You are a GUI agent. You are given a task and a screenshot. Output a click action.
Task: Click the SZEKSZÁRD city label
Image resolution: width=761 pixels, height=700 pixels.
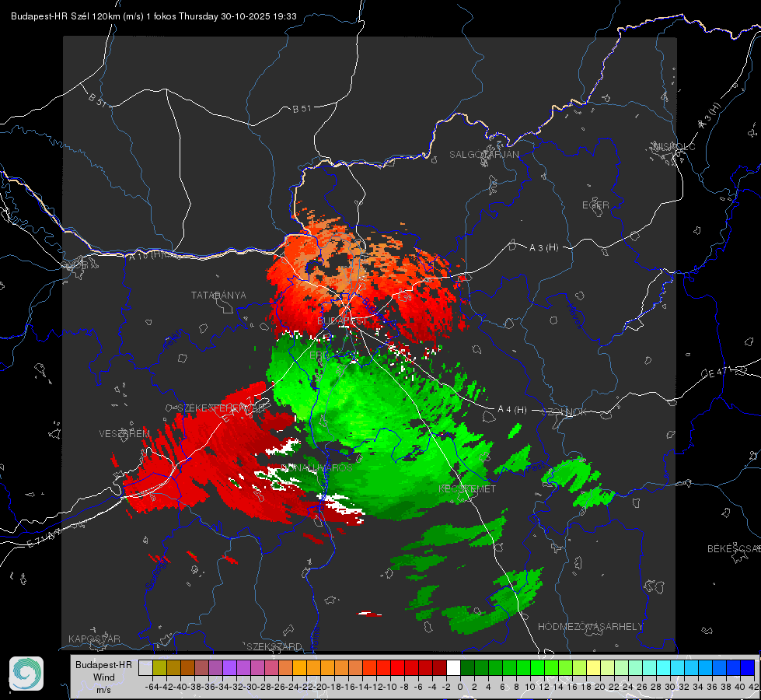click(274, 646)
